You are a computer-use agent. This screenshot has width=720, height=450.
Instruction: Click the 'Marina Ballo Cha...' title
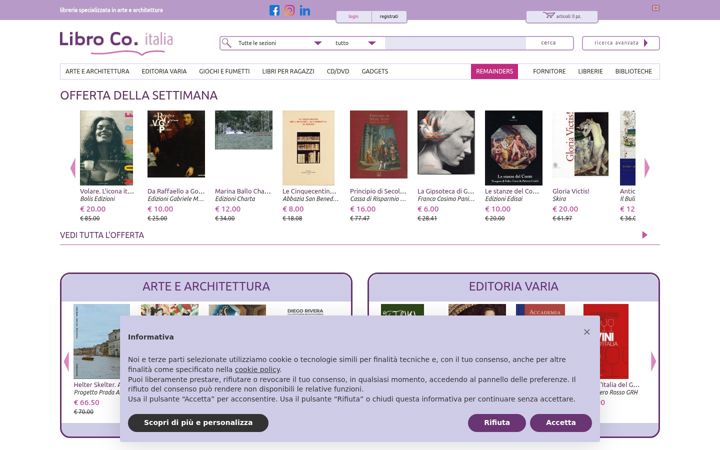[243, 191]
